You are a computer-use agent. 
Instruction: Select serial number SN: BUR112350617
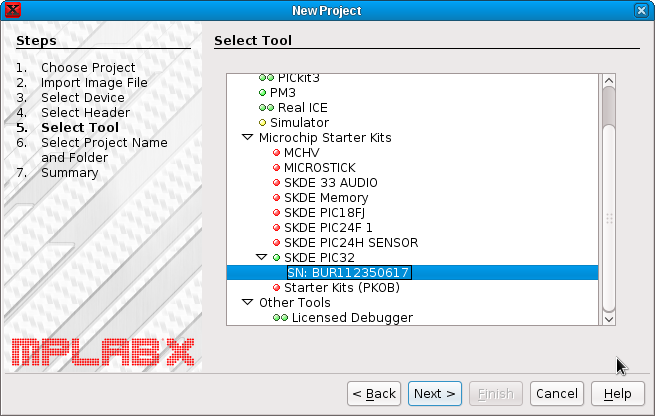pyautogui.click(x=349, y=273)
